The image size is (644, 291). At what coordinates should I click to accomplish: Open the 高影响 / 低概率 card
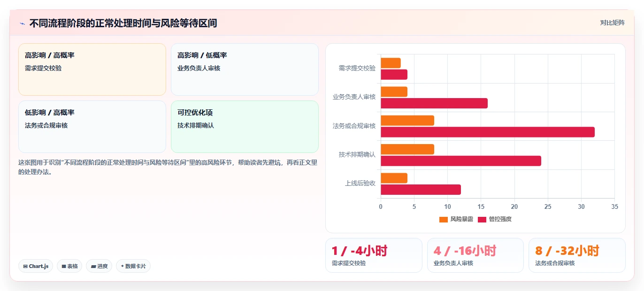pyautogui.click(x=245, y=69)
